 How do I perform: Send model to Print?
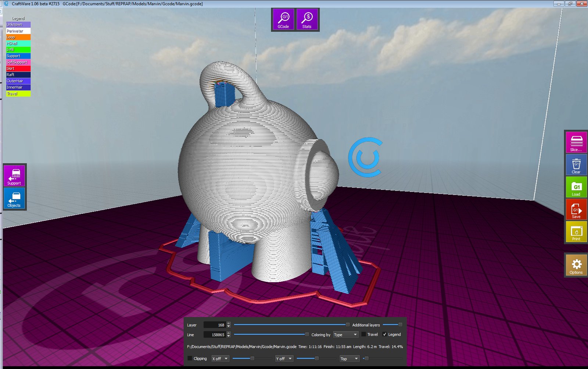576,232
